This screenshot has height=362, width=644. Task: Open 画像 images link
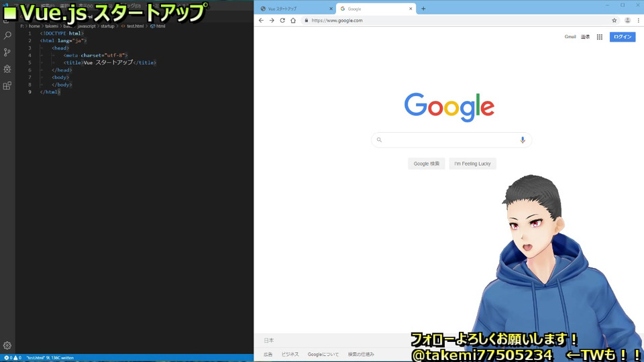pyautogui.click(x=585, y=37)
